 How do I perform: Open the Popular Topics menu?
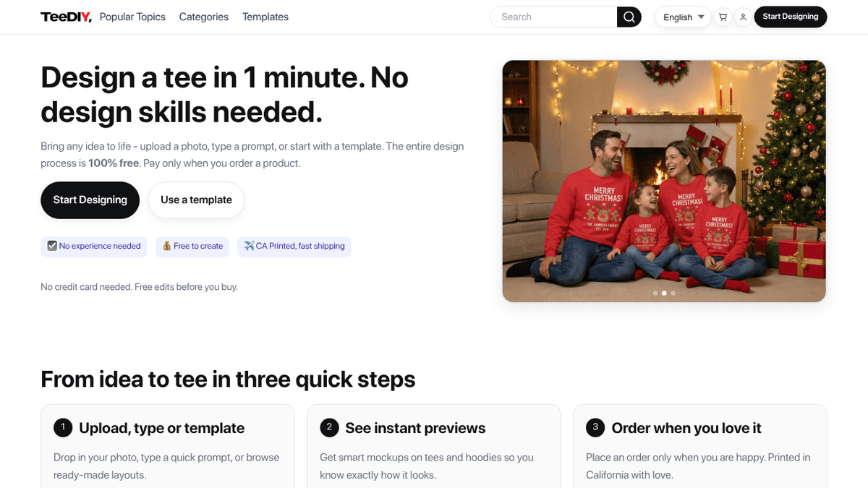pyautogui.click(x=132, y=17)
